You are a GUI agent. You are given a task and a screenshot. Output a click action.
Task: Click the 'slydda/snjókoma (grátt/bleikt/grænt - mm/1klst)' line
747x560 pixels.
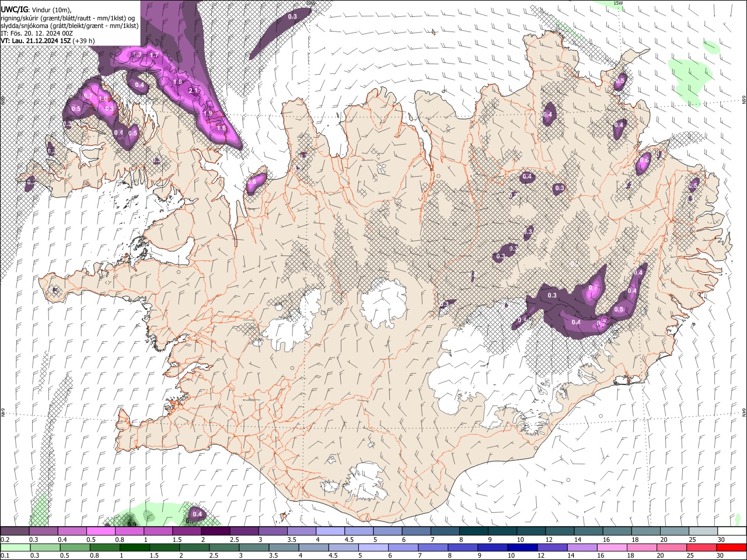tap(69, 25)
